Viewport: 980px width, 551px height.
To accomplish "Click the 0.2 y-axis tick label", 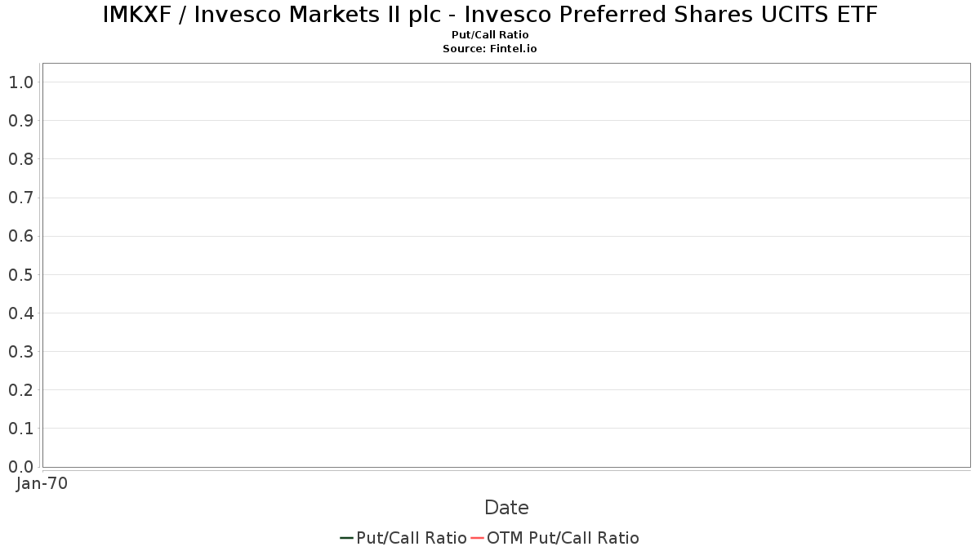I will click(x=20, y=390).
